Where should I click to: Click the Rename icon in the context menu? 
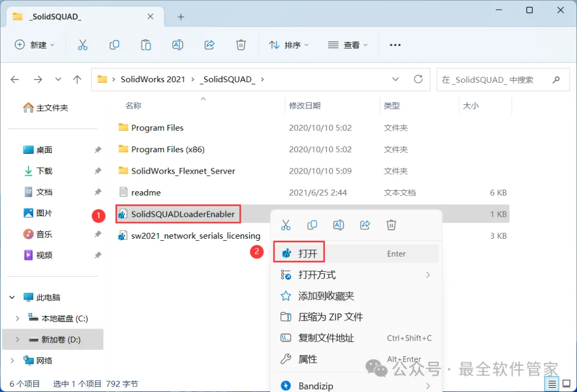click(x=339, y=225)
